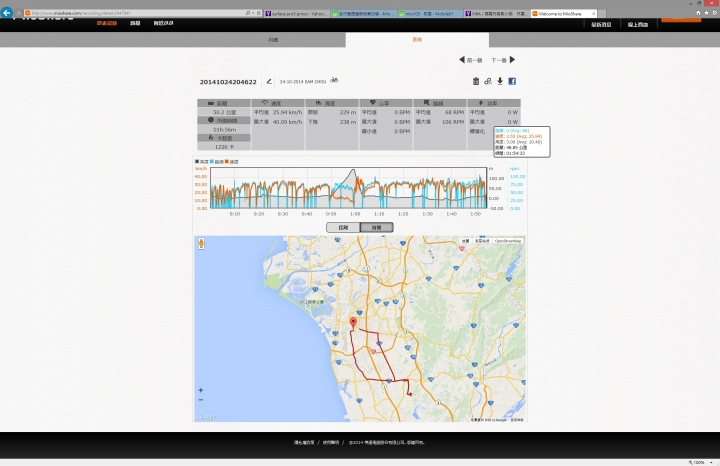
Task: Click the activity title 20141024204622
Action: tap(228, 82)
